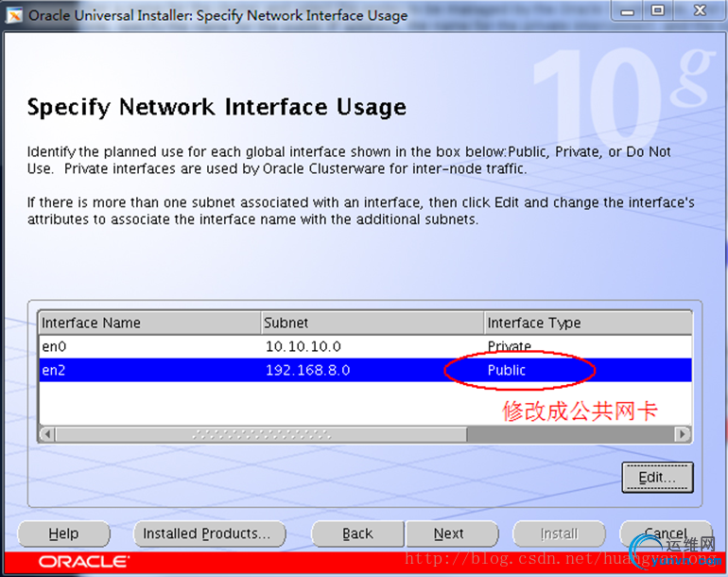The height and width of the screenshot is (577, 728).
Task: Select the en2 interface row
Action: [365, 370]
